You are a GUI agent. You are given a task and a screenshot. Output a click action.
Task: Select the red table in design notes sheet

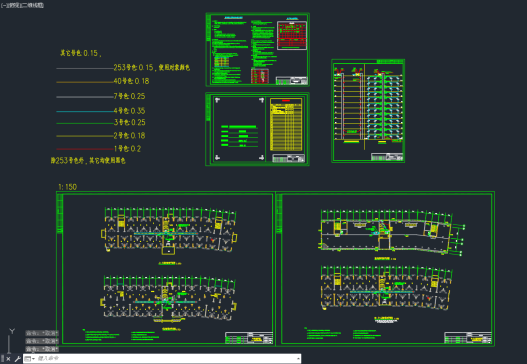[x=292, y=36]
